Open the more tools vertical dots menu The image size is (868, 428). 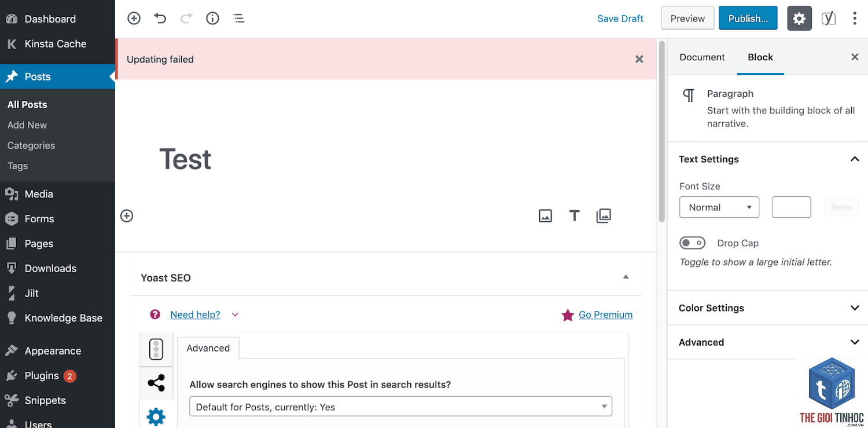click(855, 19)
